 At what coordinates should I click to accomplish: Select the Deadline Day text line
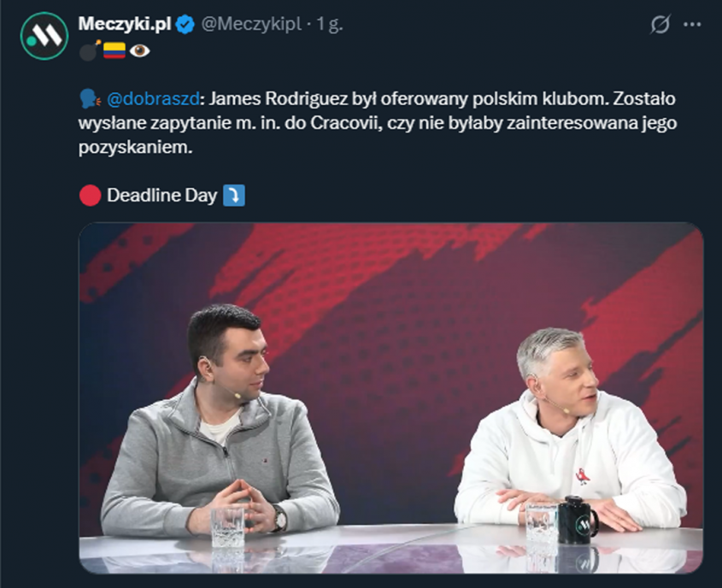(x=159, y=195)
